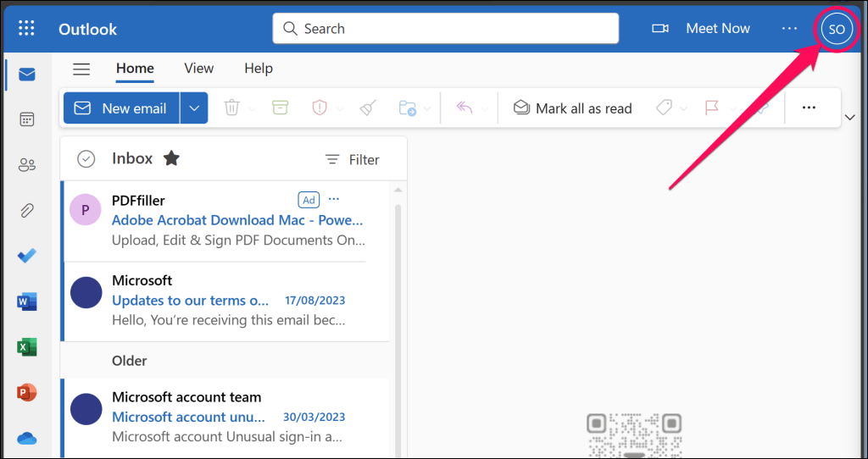The width and height of the screenshot is (868, 459).
Task: Expand the New email dropdown arrow
Action: [x=194, y=108]
